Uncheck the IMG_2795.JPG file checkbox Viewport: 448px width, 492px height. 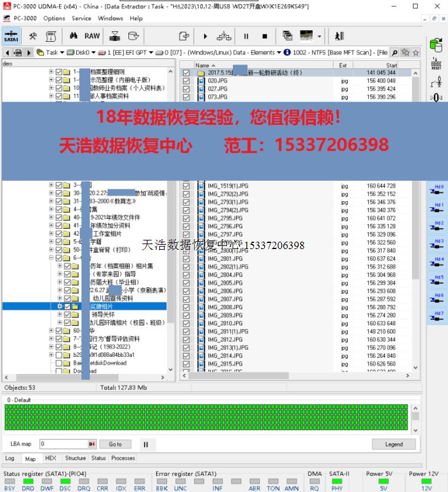pos(186,218)
